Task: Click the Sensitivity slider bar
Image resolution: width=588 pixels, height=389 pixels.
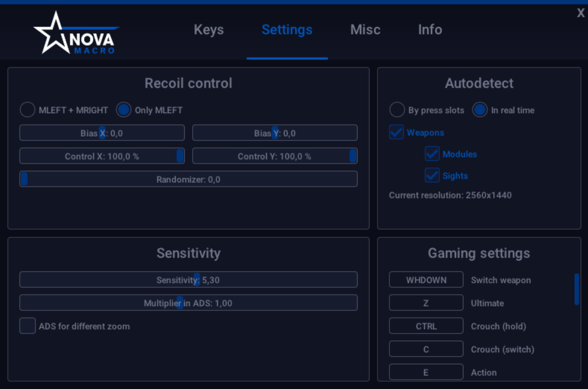Action: [x=188, y=280]
